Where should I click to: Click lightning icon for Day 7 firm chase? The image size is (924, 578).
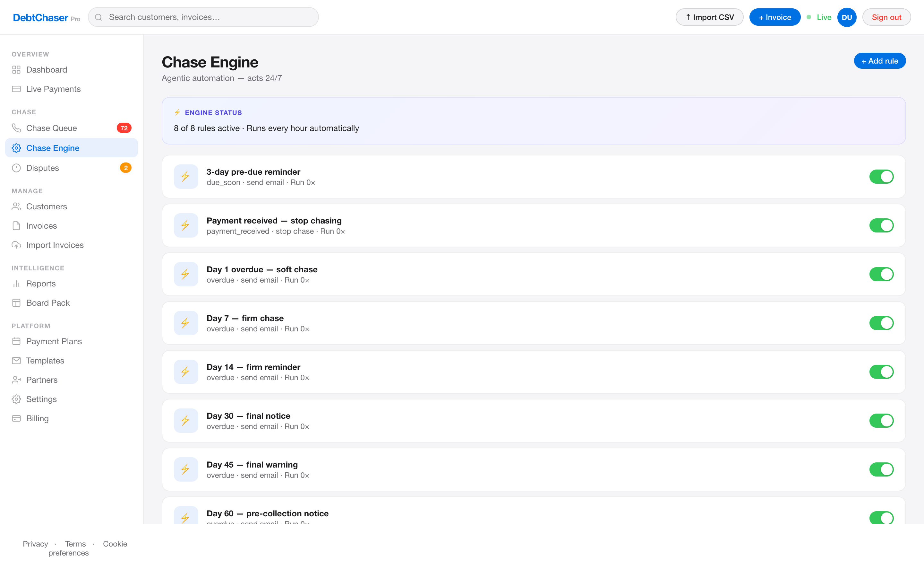pos(186,323)
